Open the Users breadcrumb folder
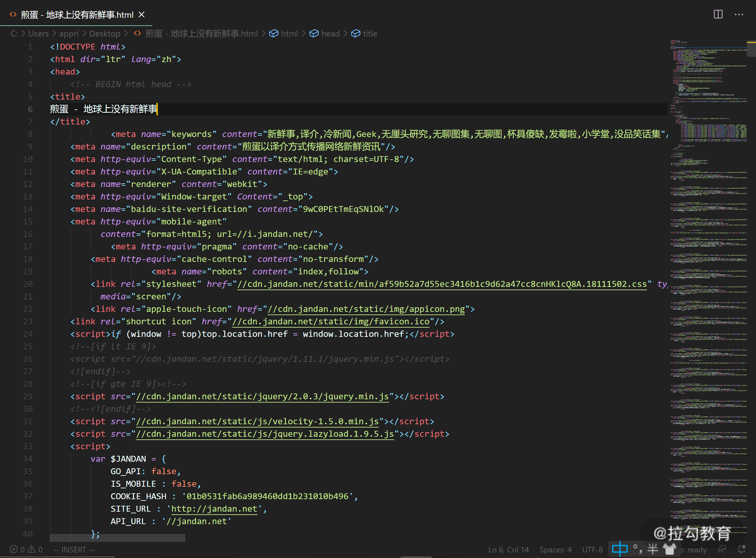Viewport: 756px width, 558px height. click(x=38, y=34)
